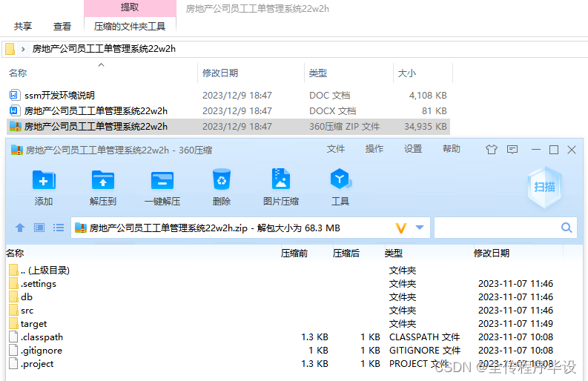Image resolution: width=588 pixels, height=381 pixels.
Task: Click the 360压缩 search input field
Action: tap(506, 228)
